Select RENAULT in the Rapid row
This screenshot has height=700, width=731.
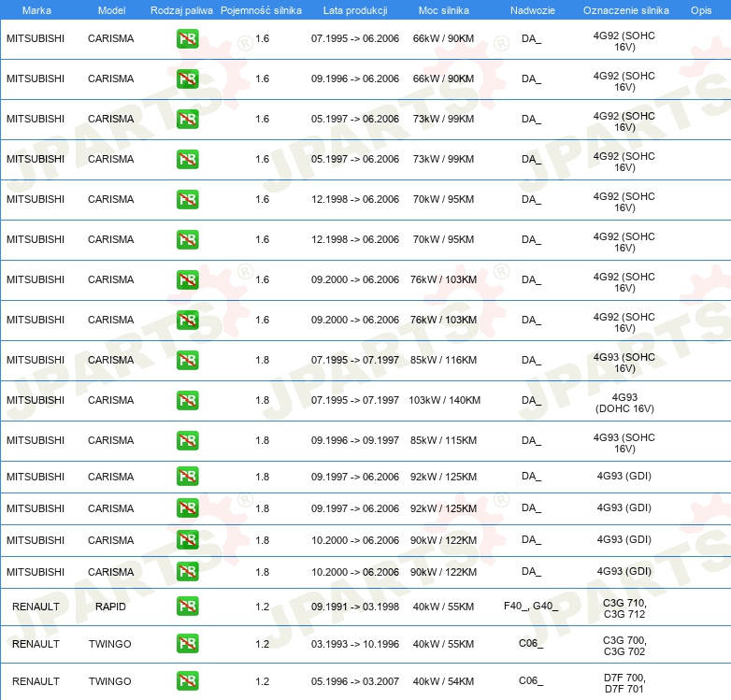tap(36, 607)
